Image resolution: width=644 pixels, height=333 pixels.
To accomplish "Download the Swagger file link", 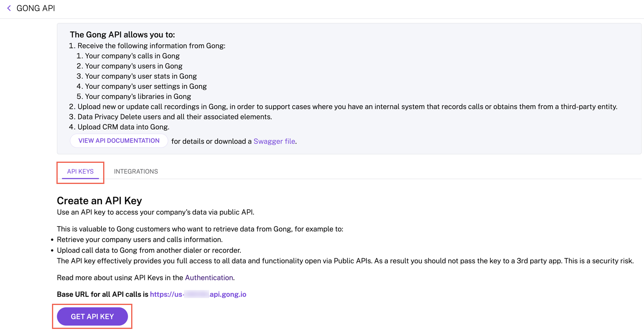I will coord(274,141).
